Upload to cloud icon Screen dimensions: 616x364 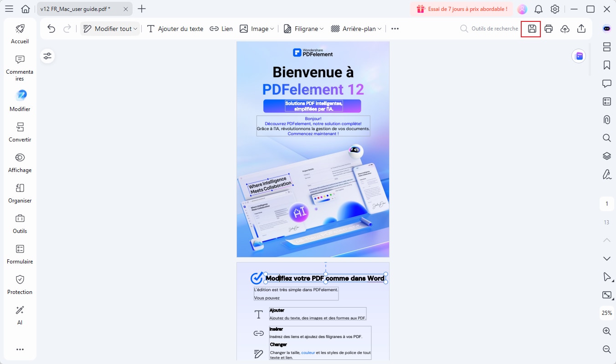pos(565,29)
